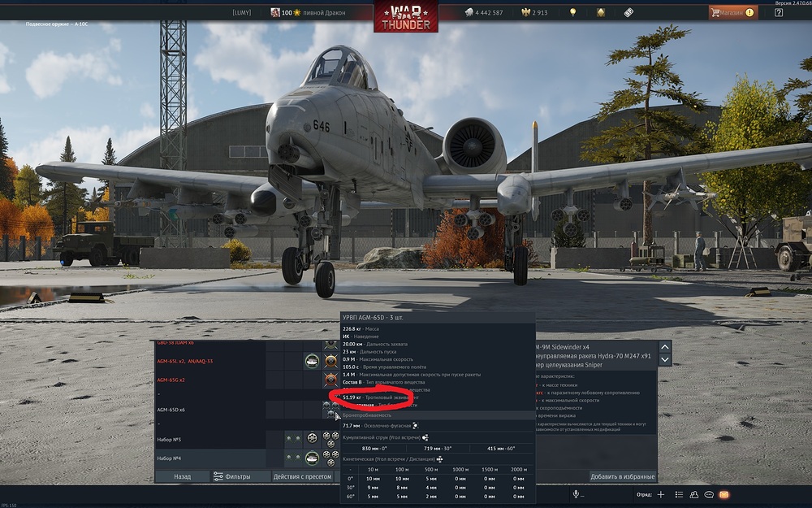Open the contacts friends icon
The image size is (812, 508).
[694, 494]
